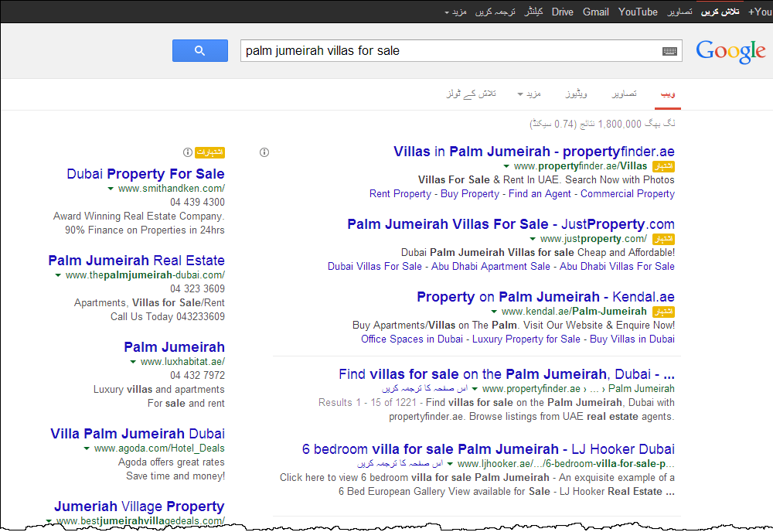Open the Villa Palm Jumeirah Dubai sidebar ad

pyautogui.click(x=138, y=434)
